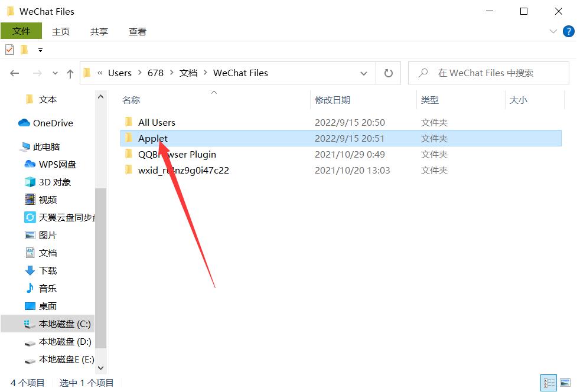
Task: Open 3D 对象 in the navigation pane
Action: pyautogui.click(x=54, y=182)
